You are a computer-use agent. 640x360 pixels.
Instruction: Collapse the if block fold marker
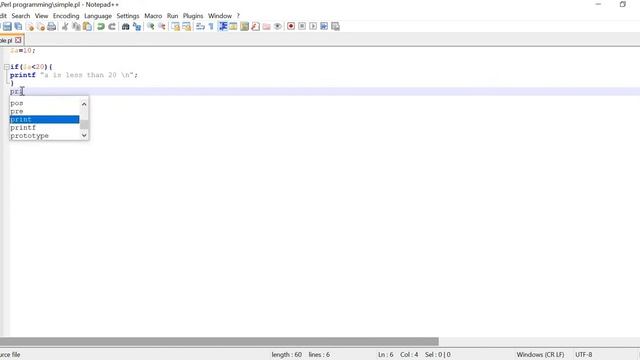click(x=7, y=67)
